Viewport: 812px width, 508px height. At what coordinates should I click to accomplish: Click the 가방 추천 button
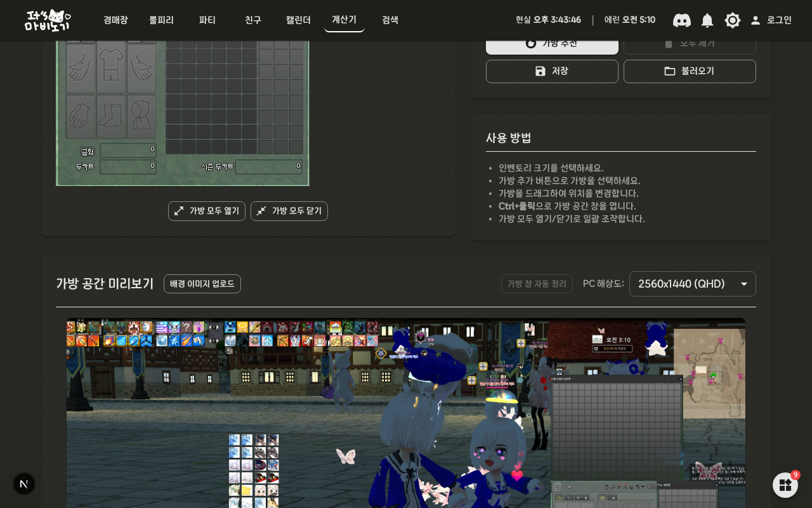point(552,44)
